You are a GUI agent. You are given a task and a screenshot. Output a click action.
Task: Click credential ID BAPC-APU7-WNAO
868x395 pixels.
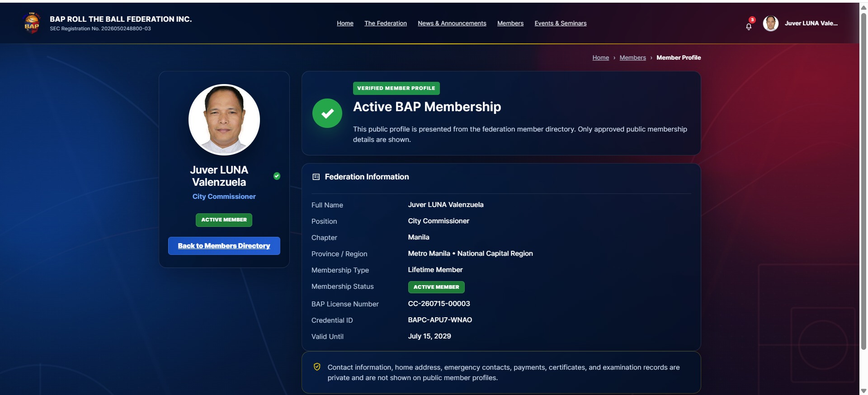pos(440,320)
